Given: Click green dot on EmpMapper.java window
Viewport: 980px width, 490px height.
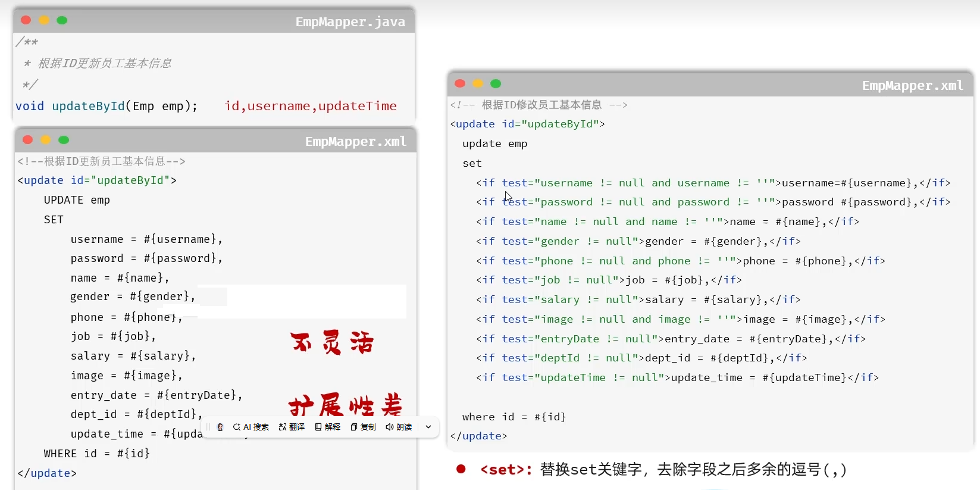Looking at the screenshot, I should tap(62, 20).
